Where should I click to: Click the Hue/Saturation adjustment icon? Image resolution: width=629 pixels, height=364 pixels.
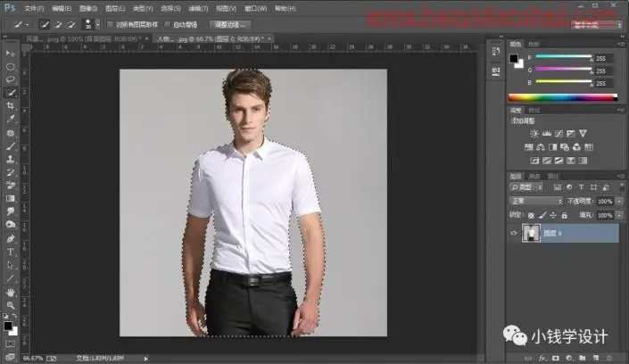coord(529,147)
